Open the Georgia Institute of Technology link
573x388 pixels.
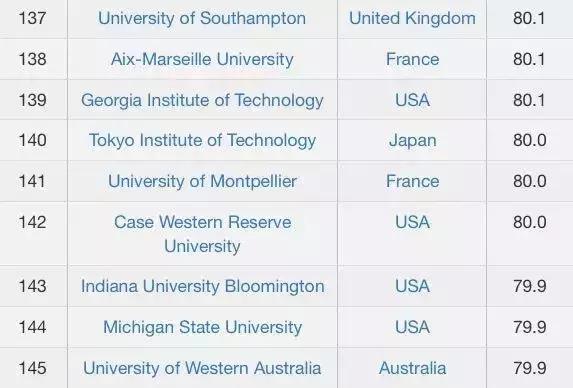[202, 100]
